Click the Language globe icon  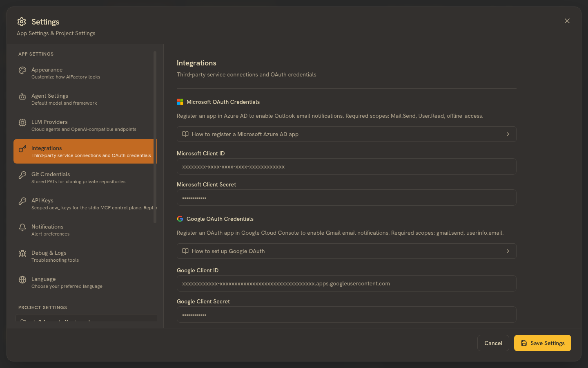[x=22, y=280]
